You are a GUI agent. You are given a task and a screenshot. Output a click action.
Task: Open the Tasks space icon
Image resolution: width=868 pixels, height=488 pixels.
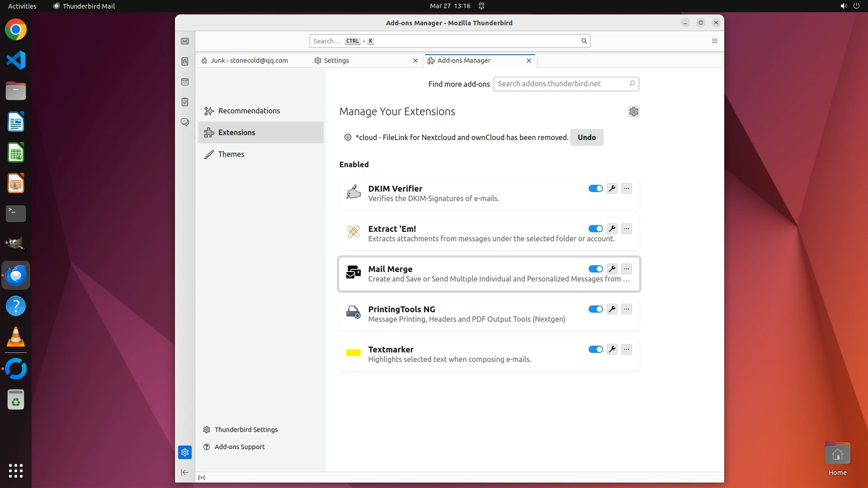coord(185,102)
